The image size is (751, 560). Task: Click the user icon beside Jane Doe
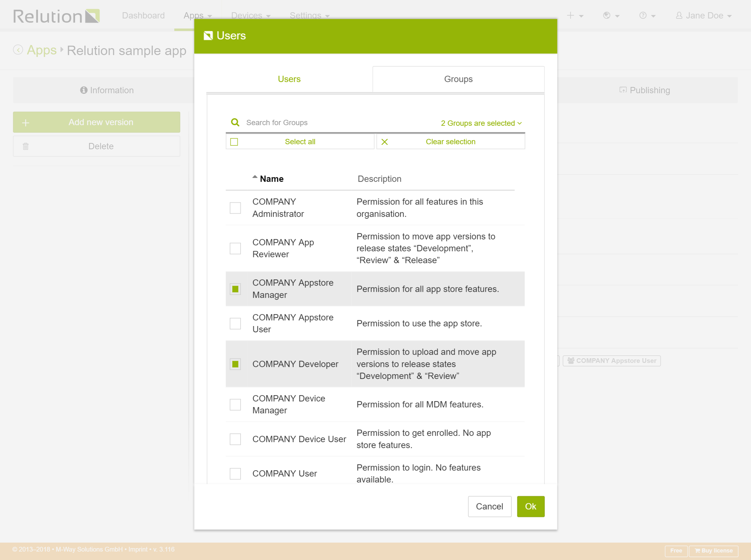point(679,15)
